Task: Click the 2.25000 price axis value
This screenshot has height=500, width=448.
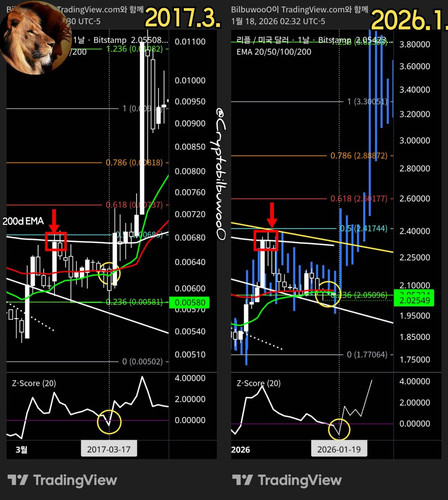Action: pos(415,257)
